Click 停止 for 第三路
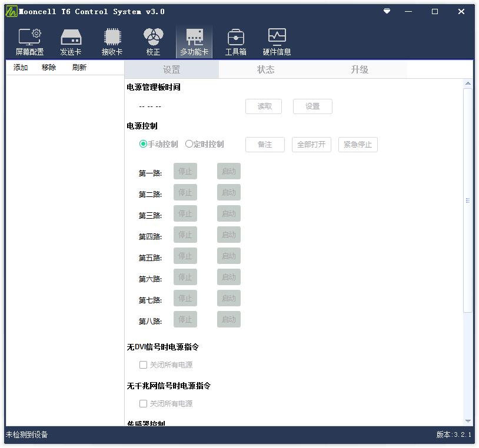 pyautogui.click(x=185, y=213)
